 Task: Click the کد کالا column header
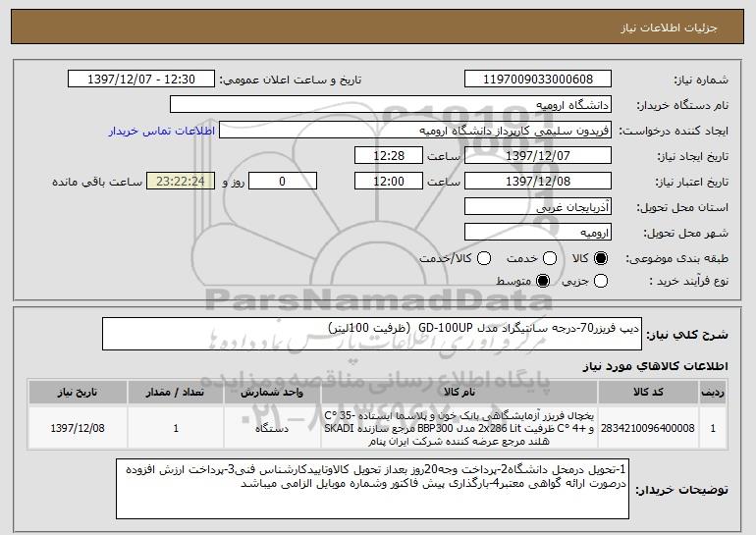coord(648,392)
